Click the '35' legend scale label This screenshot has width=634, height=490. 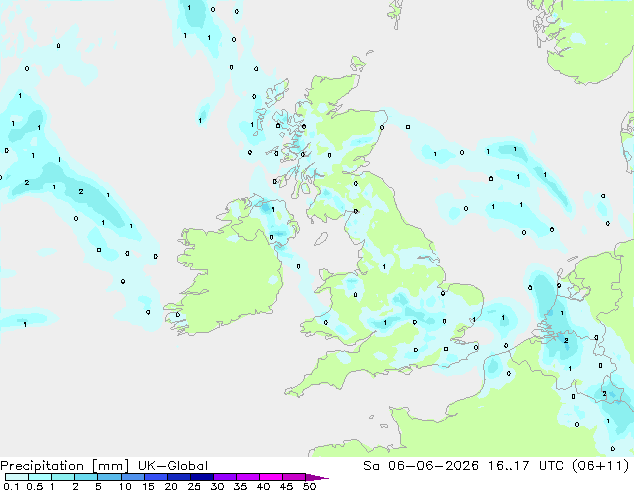point(240,486)
